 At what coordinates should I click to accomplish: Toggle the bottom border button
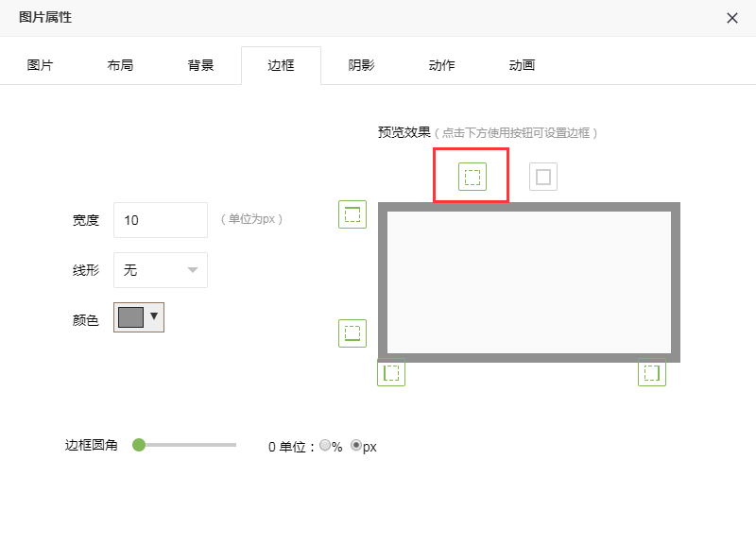[352, 333]
